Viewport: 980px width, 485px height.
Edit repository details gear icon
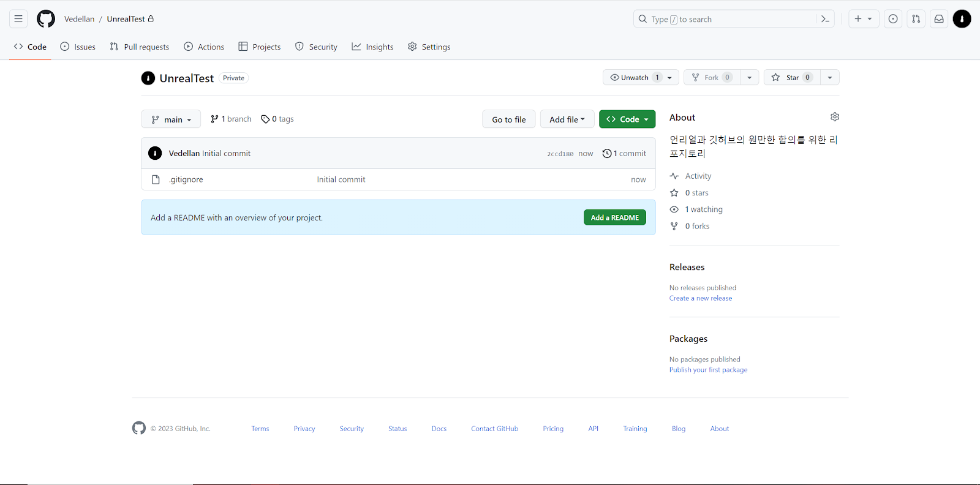coord(835,117)
